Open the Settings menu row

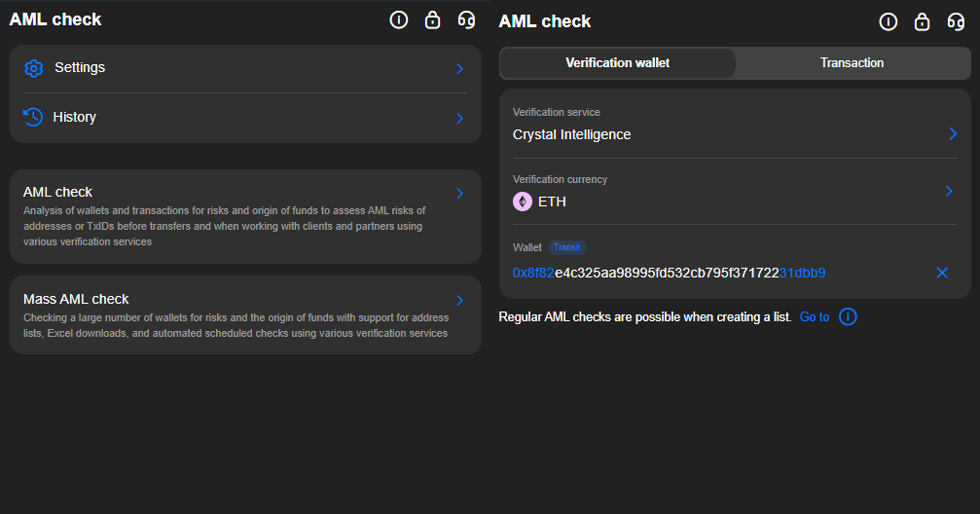(x=245, y=69)
